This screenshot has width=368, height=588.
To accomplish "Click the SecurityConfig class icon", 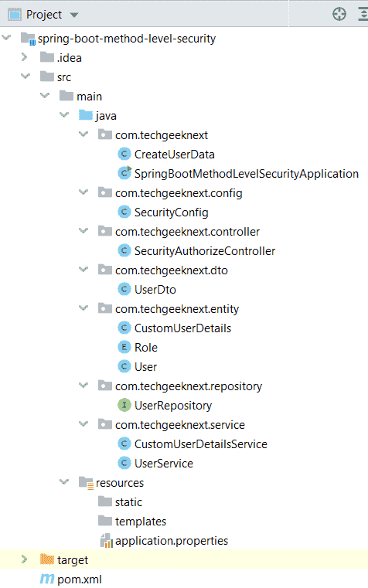I will (124, 212).
